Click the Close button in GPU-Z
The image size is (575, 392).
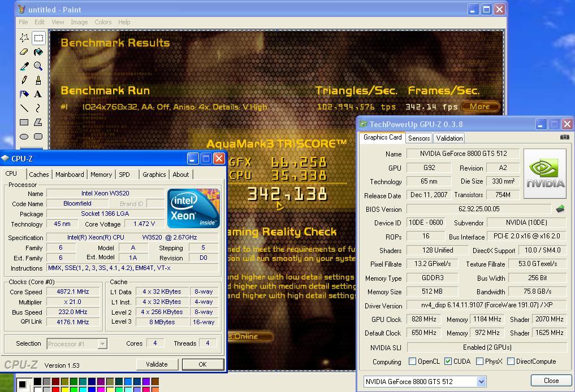coord(551,381)
